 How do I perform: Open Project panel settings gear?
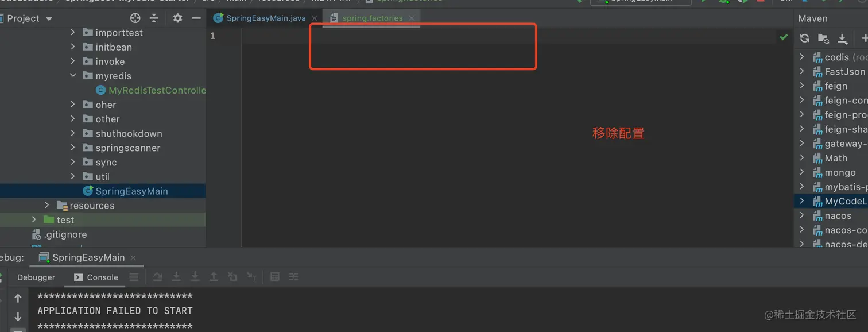click(177, 18)
